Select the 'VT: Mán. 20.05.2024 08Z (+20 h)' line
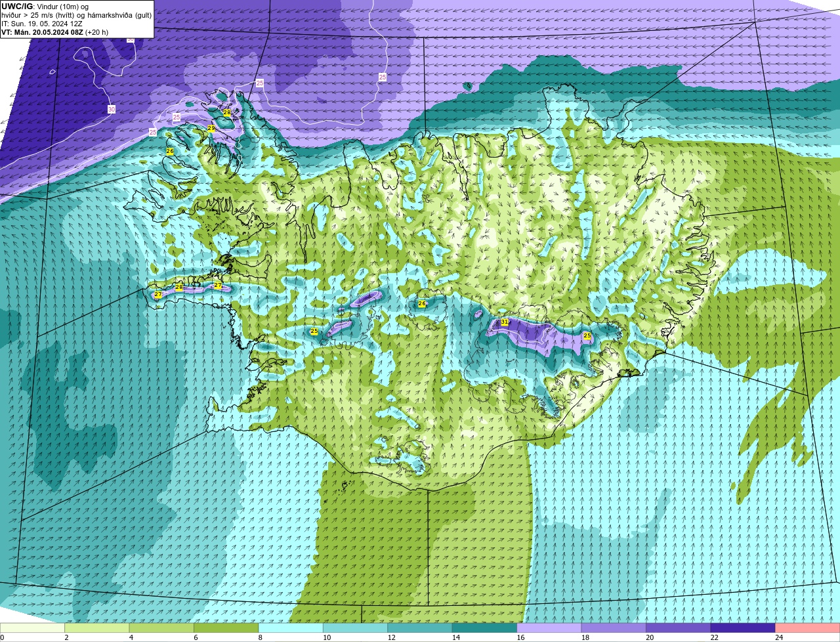 (x=55, y=32)
